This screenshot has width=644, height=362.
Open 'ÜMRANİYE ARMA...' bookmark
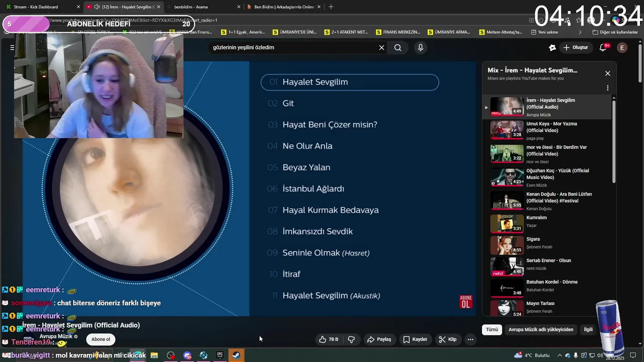coord(449,32)
